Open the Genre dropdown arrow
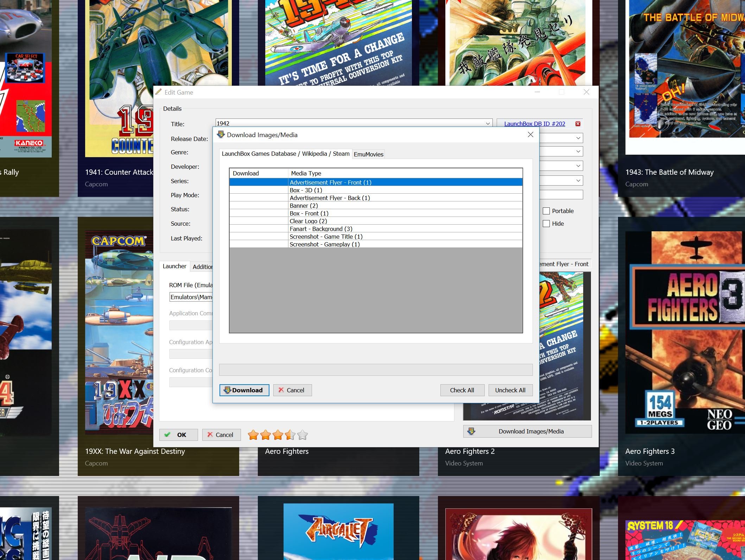The image size is (745, 560). (x=578, y=152)
